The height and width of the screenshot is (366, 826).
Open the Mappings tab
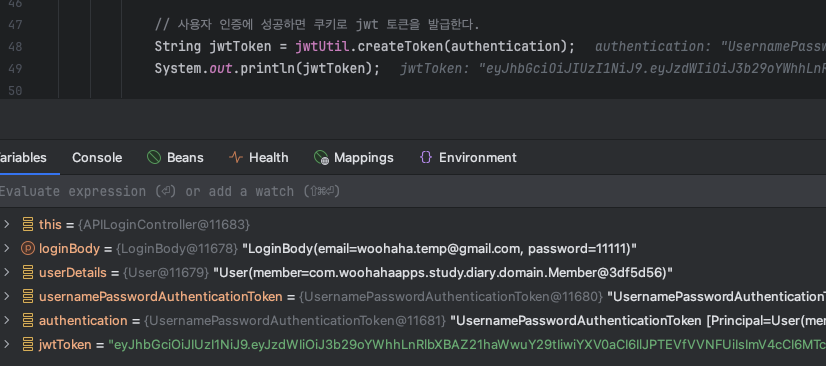[354, 157]
